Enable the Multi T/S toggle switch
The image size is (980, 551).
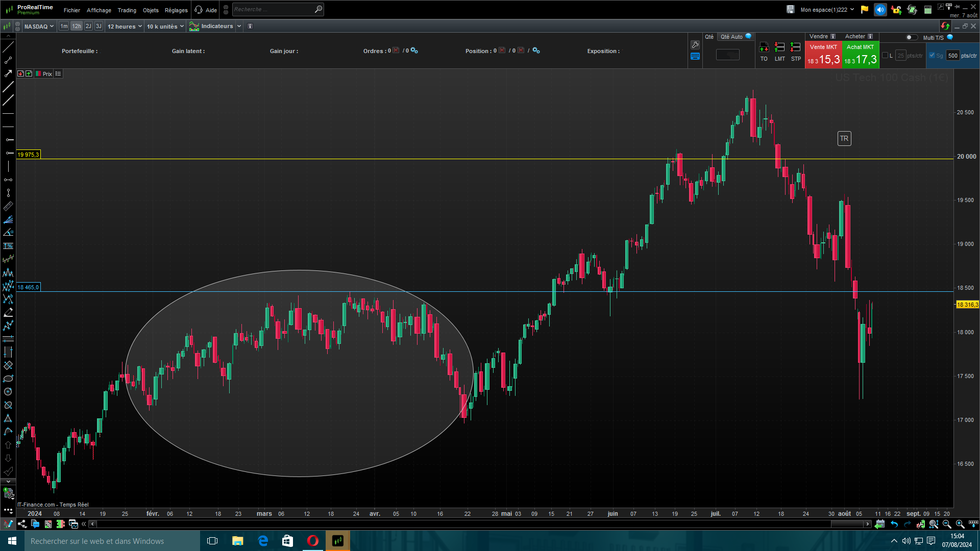(911, 37)
